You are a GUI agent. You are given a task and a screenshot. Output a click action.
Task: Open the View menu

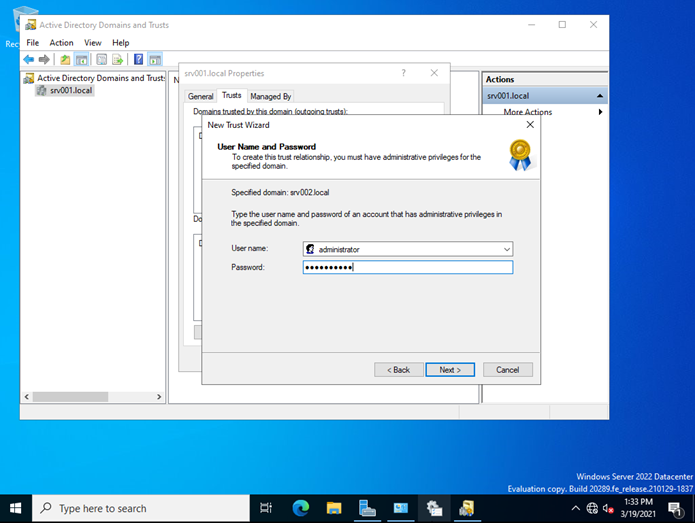coord(93,43)
